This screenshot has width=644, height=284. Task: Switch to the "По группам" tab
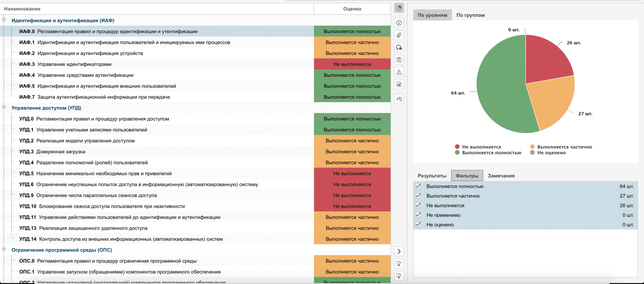click(470, 15)
